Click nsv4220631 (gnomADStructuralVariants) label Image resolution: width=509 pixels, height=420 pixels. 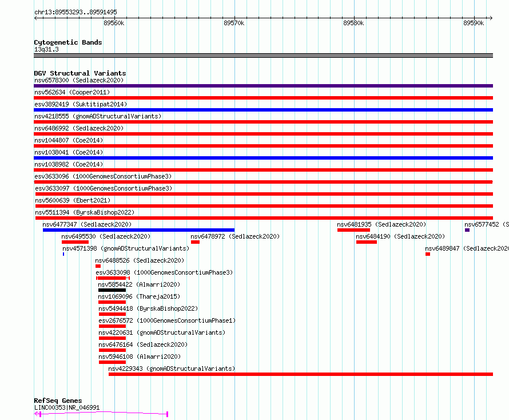point(162,332)
